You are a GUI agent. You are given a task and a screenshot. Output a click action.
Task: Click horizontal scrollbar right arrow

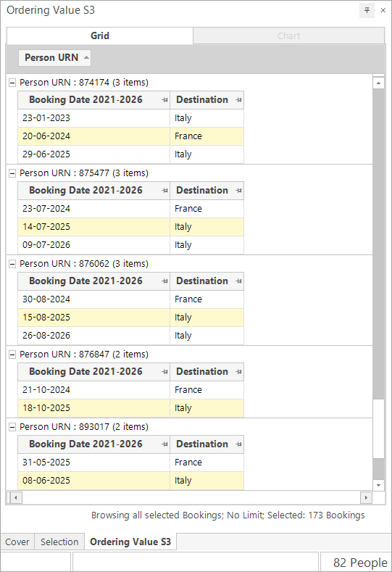pyautogui.click(x=366, y=497)
